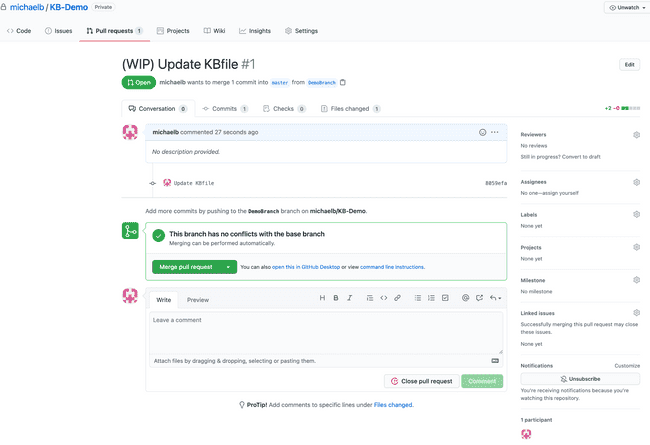Open Milestone gear settings

pos(636,280)
